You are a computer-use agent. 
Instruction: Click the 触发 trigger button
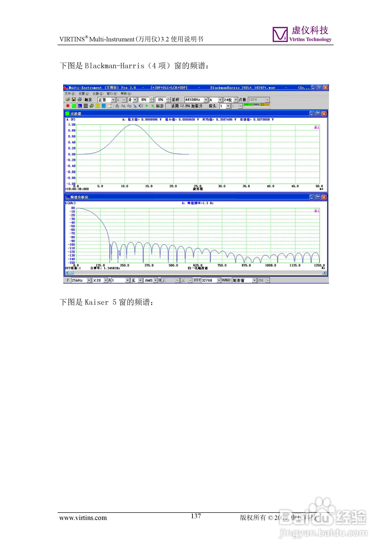[88, 100]
